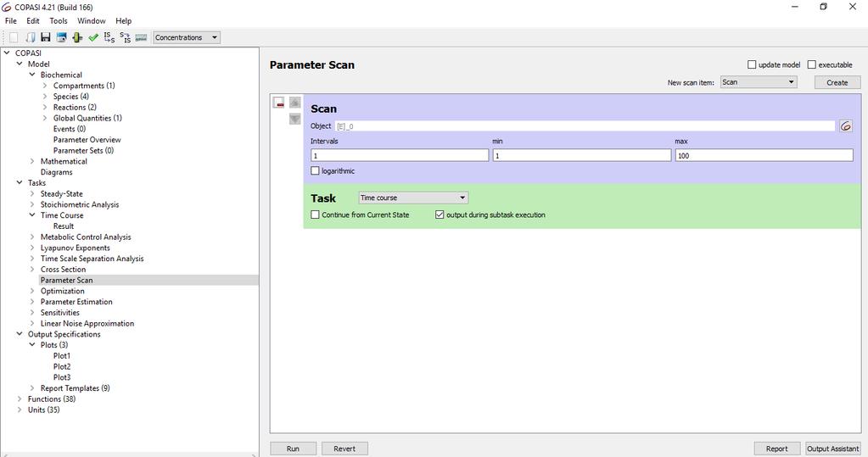Open the Concentrations dropdown

click(x=187, y=37)
